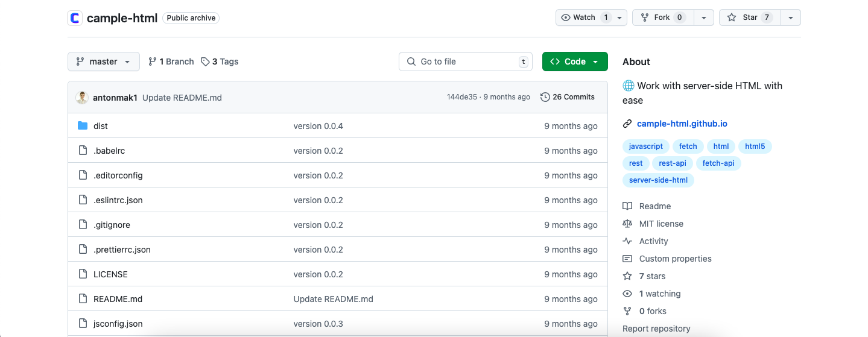The height and width of the screenshot is (337, 868).
Task: Open the Activity link in About
Action: (x=654, y=241)
